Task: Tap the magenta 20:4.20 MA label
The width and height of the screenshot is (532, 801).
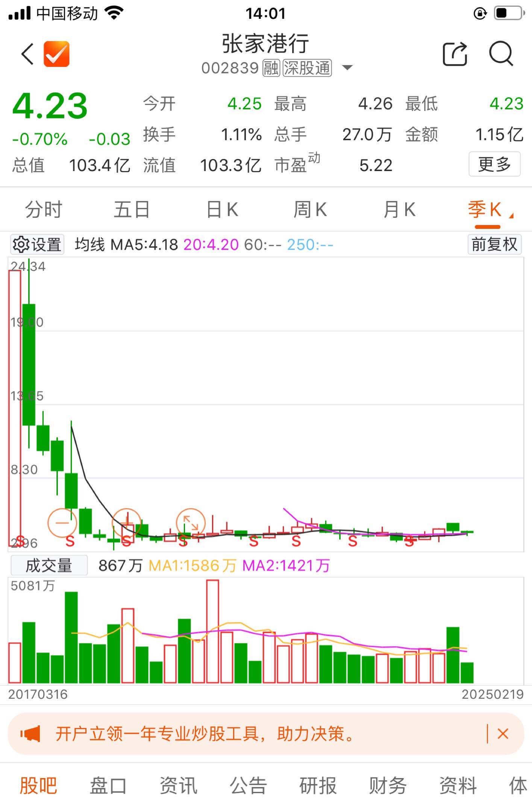Action: [211, 245]
